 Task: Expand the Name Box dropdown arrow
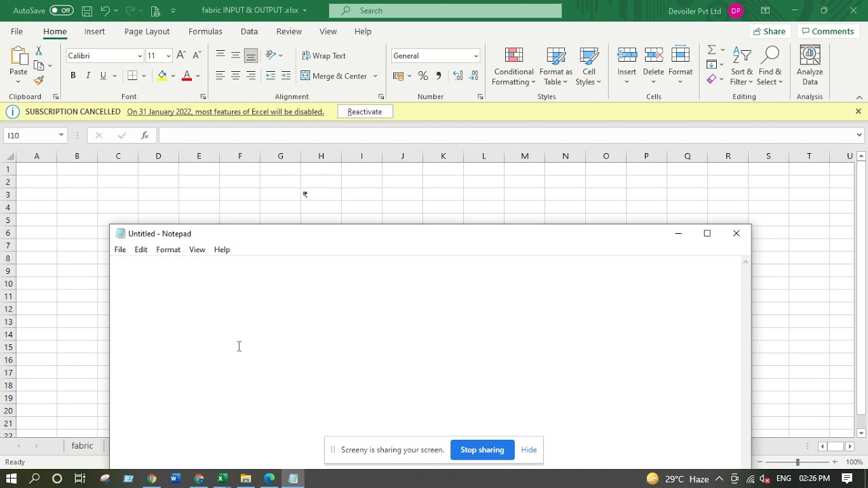point(61,136)
